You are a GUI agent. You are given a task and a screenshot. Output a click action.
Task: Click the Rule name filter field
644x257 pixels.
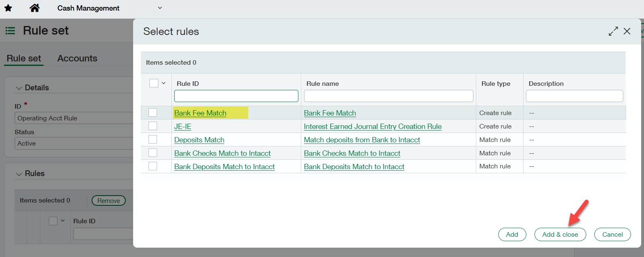point(388,96)
